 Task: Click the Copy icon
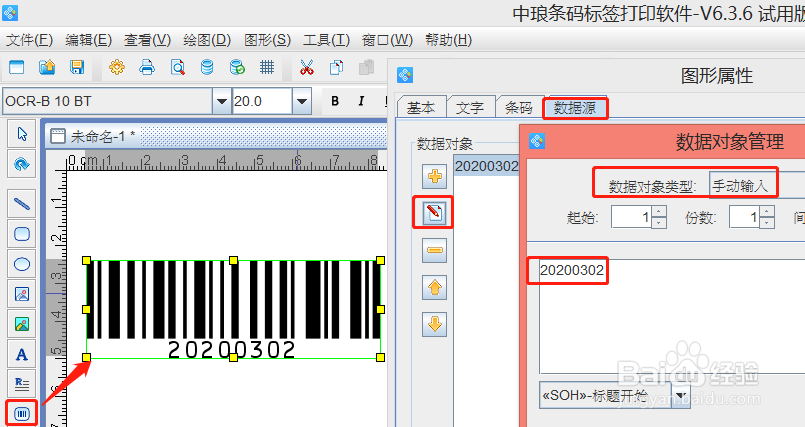tap(336, 67)
